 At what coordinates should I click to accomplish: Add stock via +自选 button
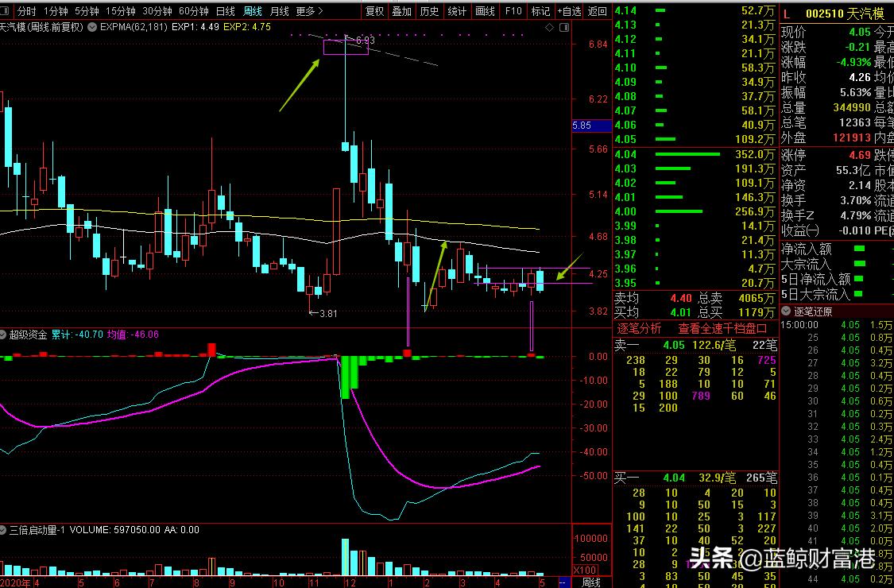pos(569,11)
